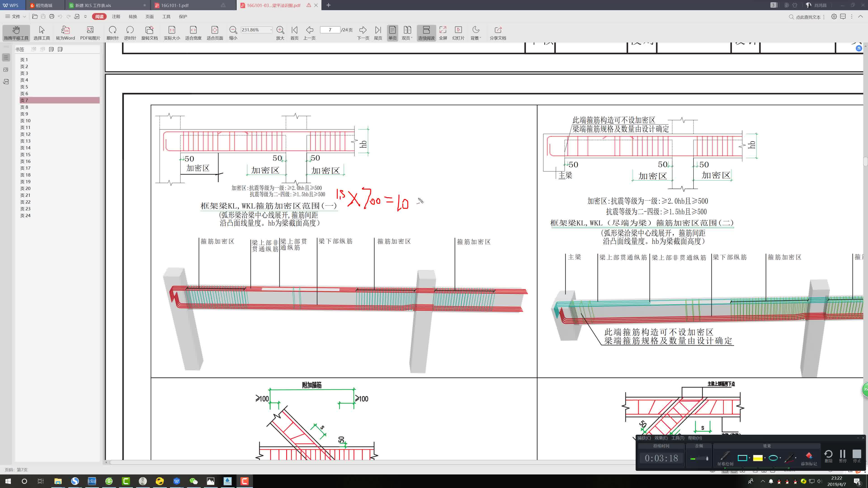The height and width of the screenshot is (488, 868).
Task: Click the page number input field
Action: click(330, 30)
